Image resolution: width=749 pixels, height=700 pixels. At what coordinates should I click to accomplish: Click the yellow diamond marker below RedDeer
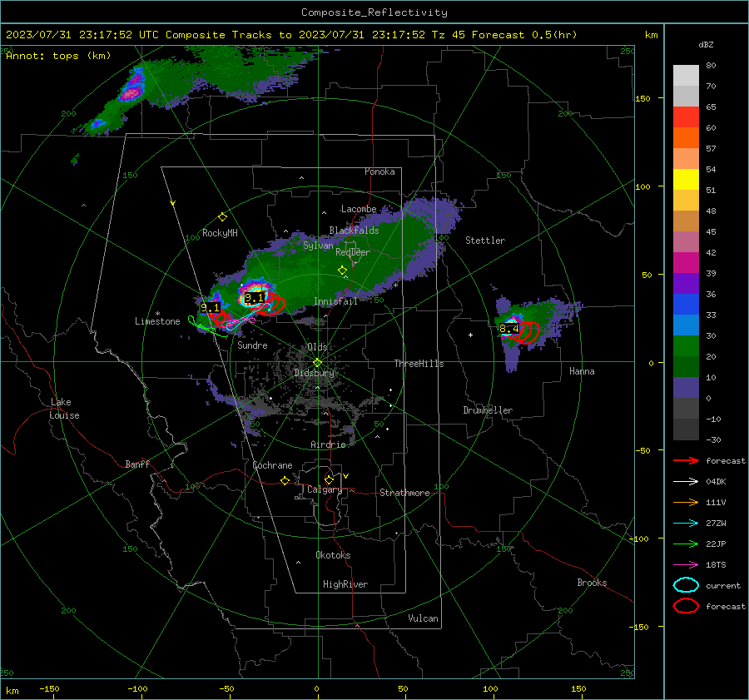[342, 271]
